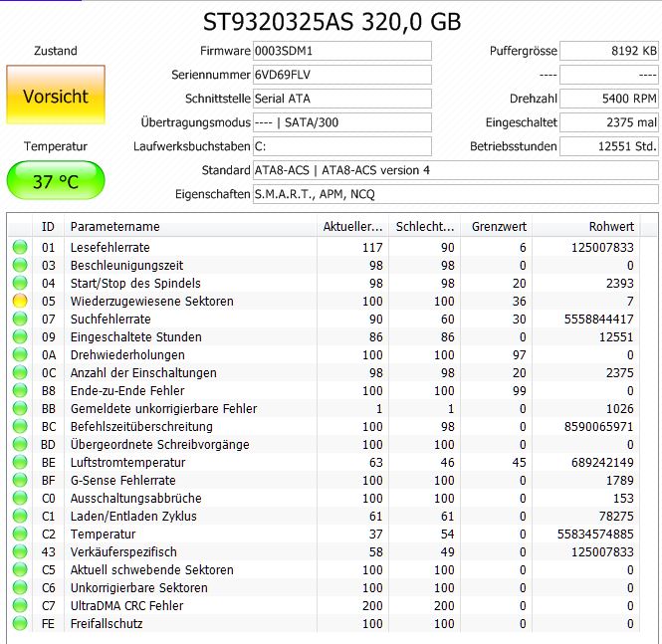This screenshot has width=662, height=644.
Task: Click the Rohwert column header
Action: [586, 227]
